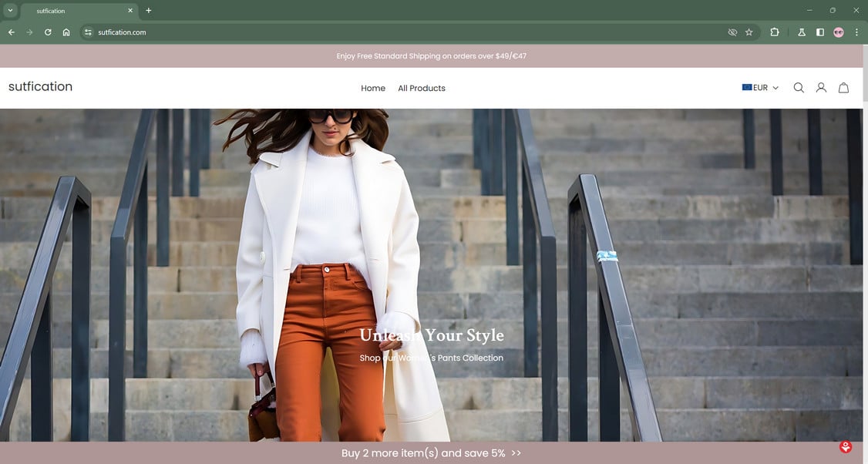Click the tracking protection eye icon
Image resolution: width=868 pixels, height=464 pixels.
[x=732, y=32]
